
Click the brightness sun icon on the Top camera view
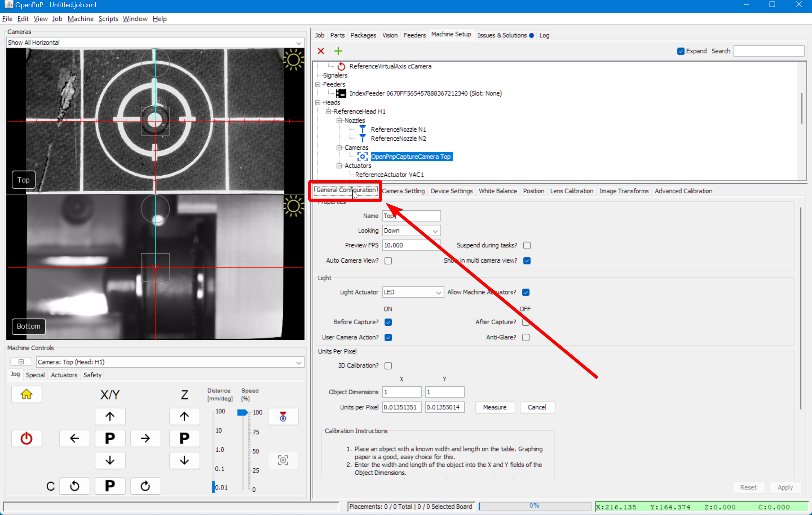click(x=293, y=60)
